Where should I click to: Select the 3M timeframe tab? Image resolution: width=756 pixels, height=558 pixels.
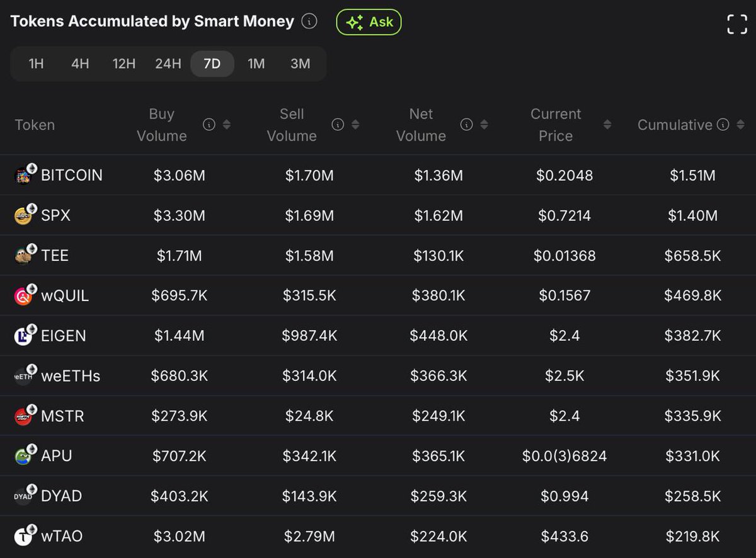pos(301,64)
